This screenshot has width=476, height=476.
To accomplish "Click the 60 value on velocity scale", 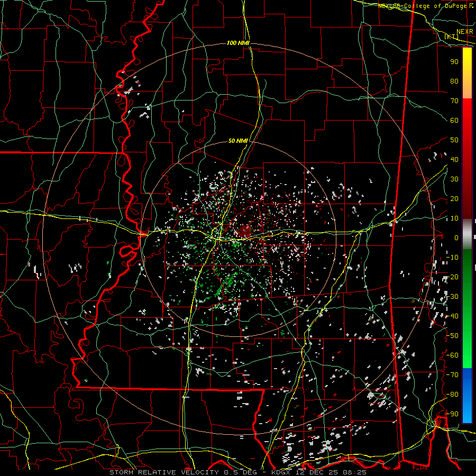I will pyautogui.click(x=454, y=121).
